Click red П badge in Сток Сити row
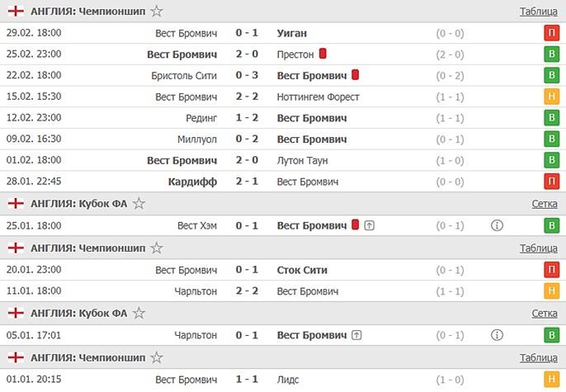 tap(549, 270)
